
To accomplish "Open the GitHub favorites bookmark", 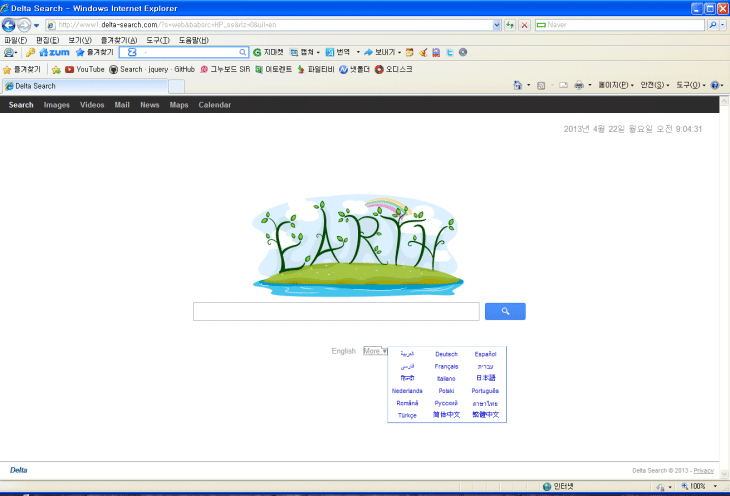I will click(184, 69).
